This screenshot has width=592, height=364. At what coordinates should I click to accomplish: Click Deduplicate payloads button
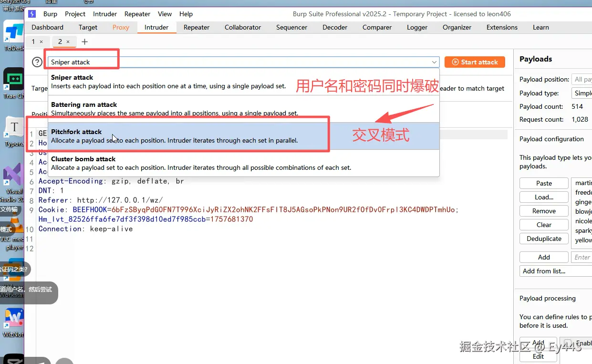544,239
